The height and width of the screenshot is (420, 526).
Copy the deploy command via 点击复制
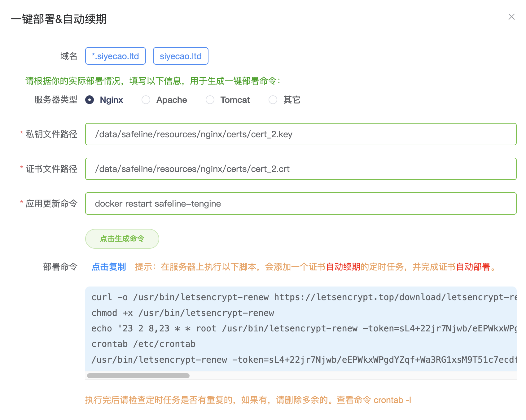point(108,267)
